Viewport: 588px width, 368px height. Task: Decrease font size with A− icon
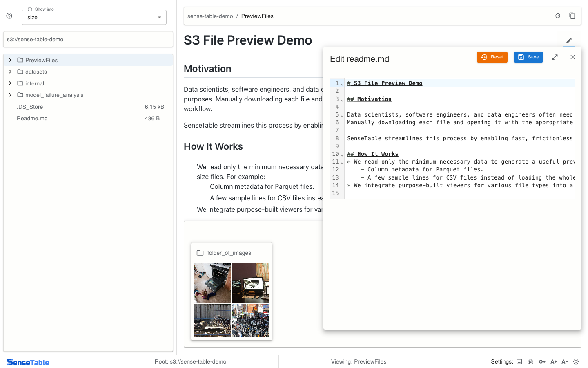565,362
